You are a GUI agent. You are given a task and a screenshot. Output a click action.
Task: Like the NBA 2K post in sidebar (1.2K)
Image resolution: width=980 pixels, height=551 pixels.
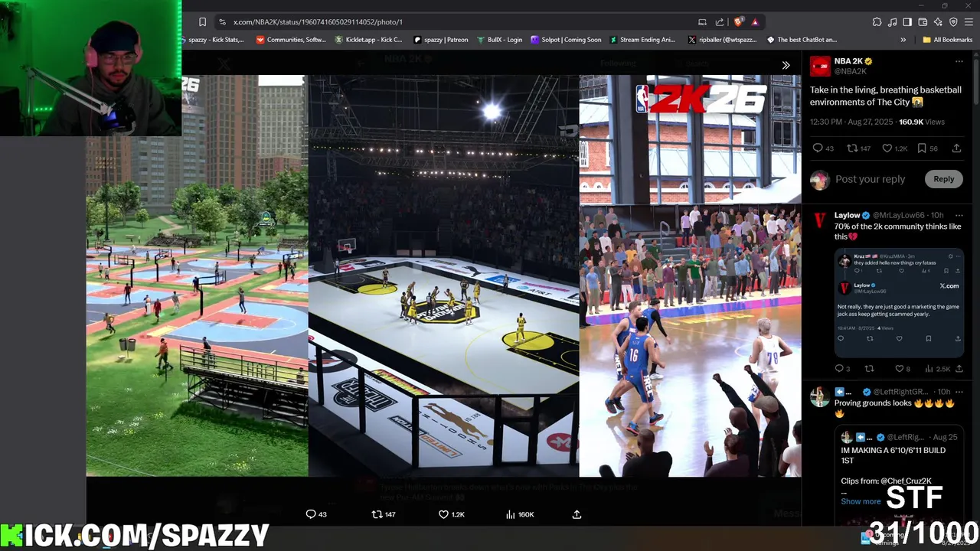click(x=894, y=148)
